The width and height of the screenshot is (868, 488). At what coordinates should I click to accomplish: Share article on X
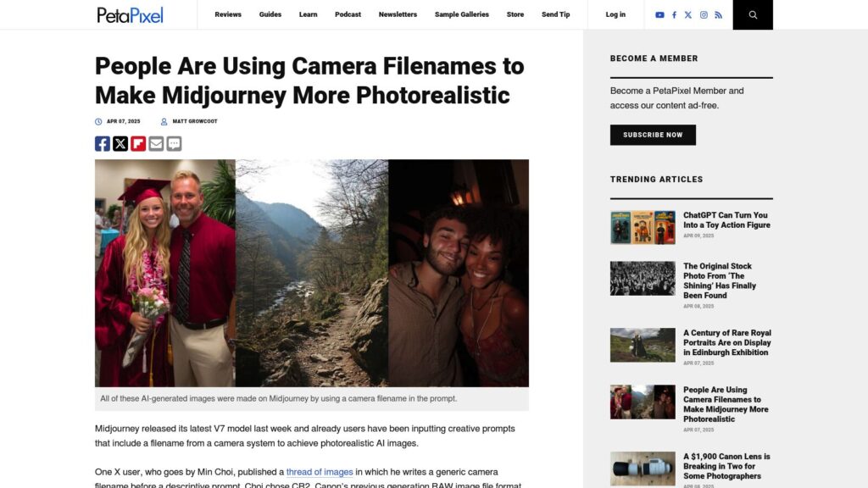coord(120,144)
